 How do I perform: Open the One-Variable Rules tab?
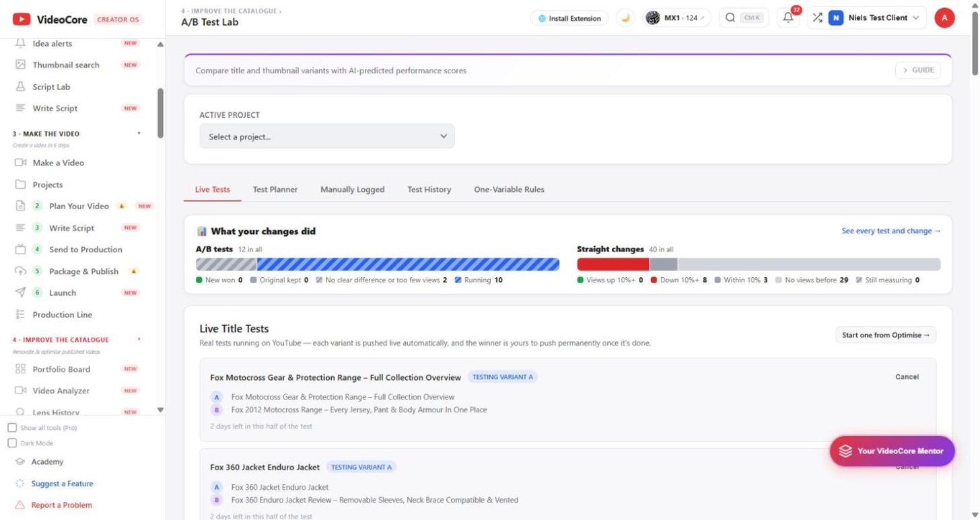(509, 190)
